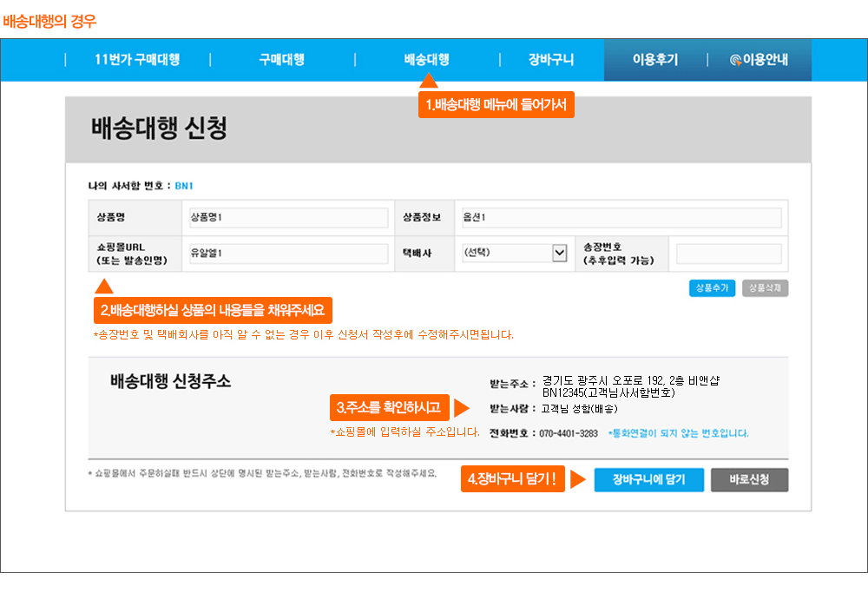868x593 pixels.
Task: Click the 쇼핑몰URL input field
Action: (x=285, y=254)
